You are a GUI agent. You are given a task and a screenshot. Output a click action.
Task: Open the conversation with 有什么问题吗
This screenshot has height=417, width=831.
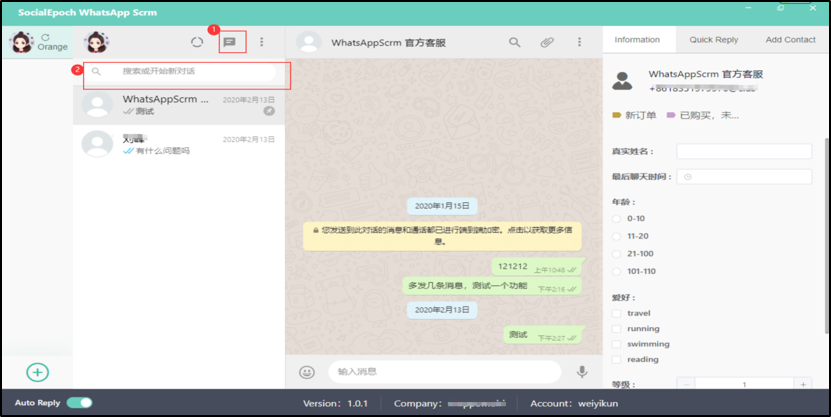(x=179, y=145)
